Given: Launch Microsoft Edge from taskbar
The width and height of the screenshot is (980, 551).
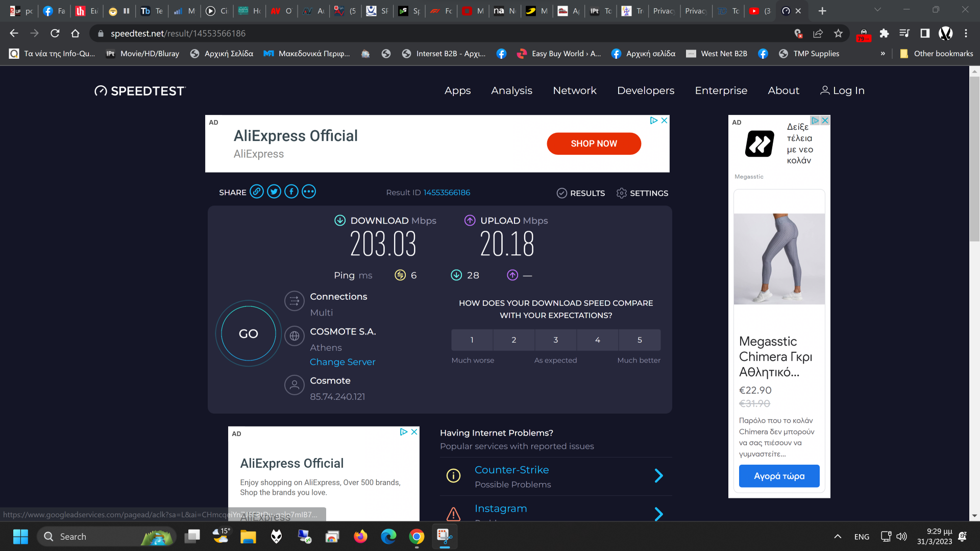Looking at the screenshot, I should pos(388,537).
